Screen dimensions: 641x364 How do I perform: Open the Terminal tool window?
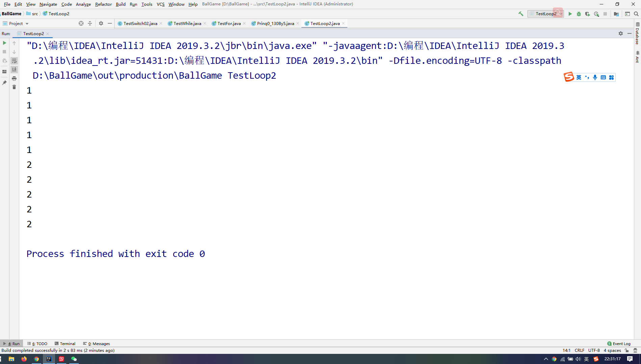(x=65, y=343)
